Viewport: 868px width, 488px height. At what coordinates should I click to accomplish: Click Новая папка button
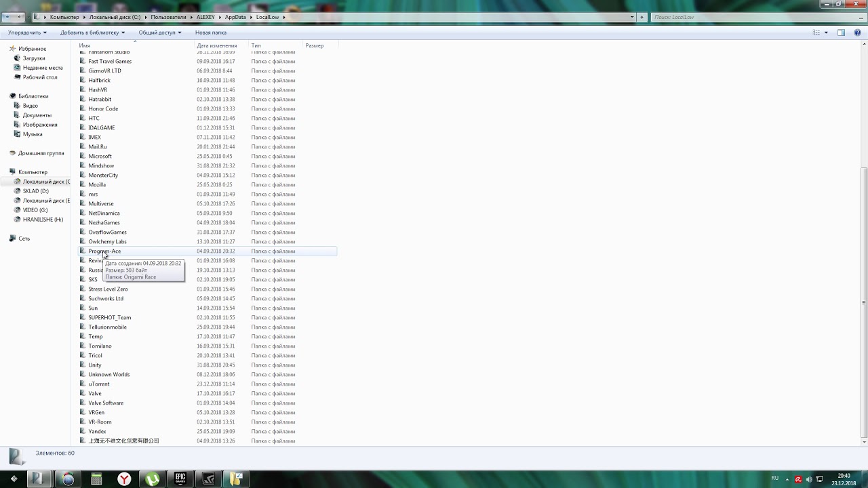pos(211,33)
